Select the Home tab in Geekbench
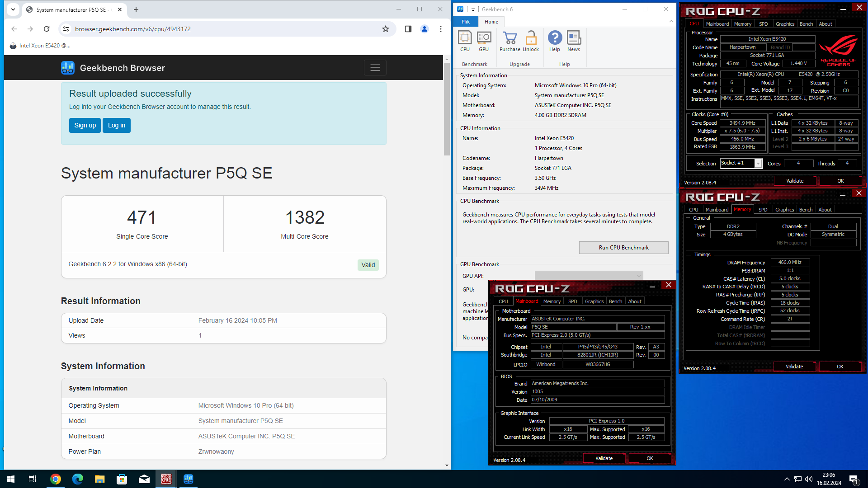 click(491, 22)
